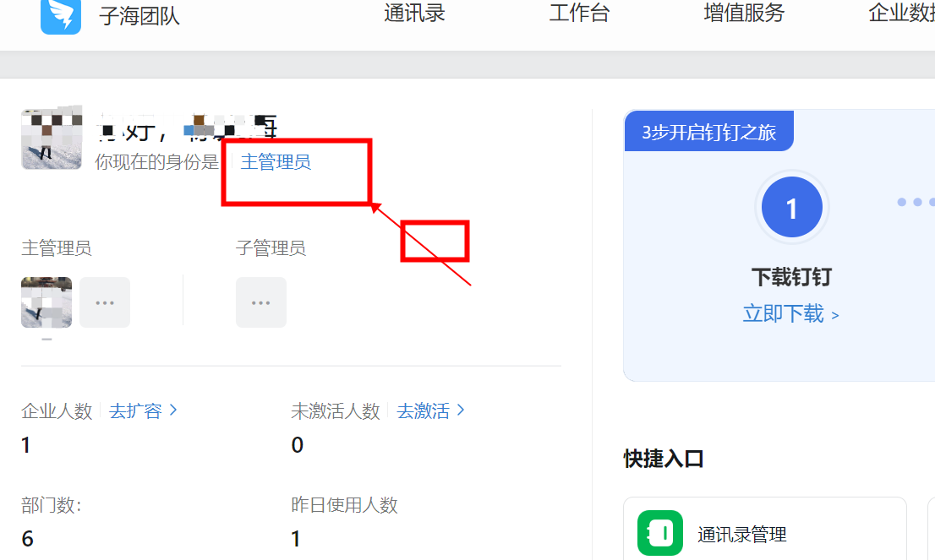Open the more (…) button beside main admin avatar
The height and width of the screenshot is (560, 935).
coord(105,302)
